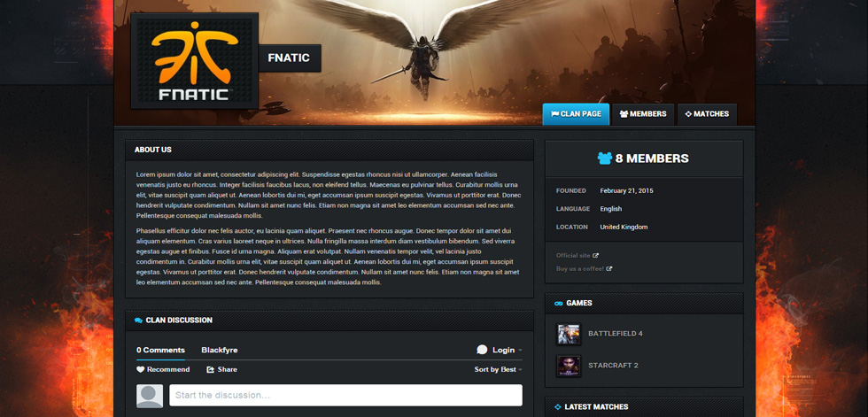Expand the Login dropdown

[x=507, y=350]
